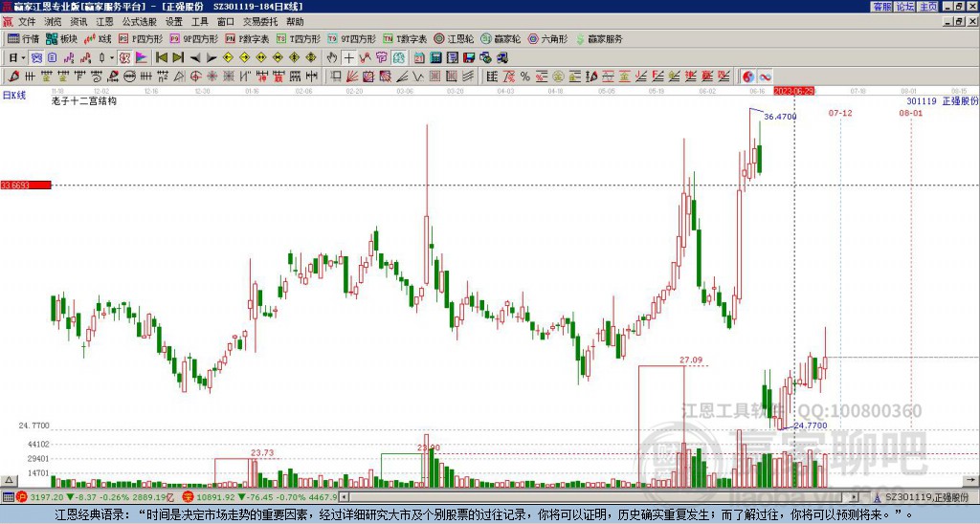This screenshot has height=524, width=980.
Task: Open 赢家服务 service panel
Action: 599,38
